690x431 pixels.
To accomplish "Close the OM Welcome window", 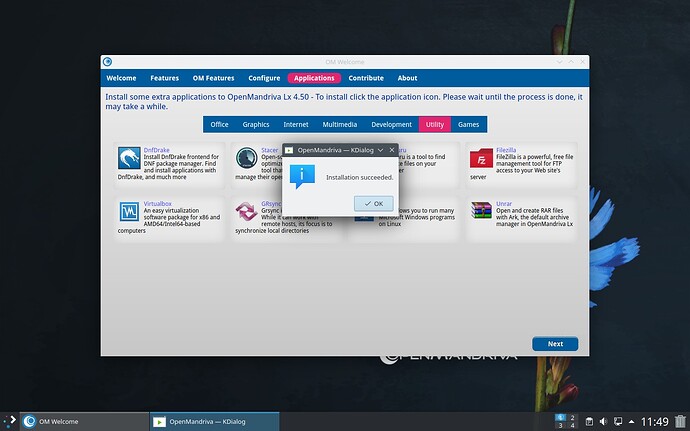I will coord(583,62).
